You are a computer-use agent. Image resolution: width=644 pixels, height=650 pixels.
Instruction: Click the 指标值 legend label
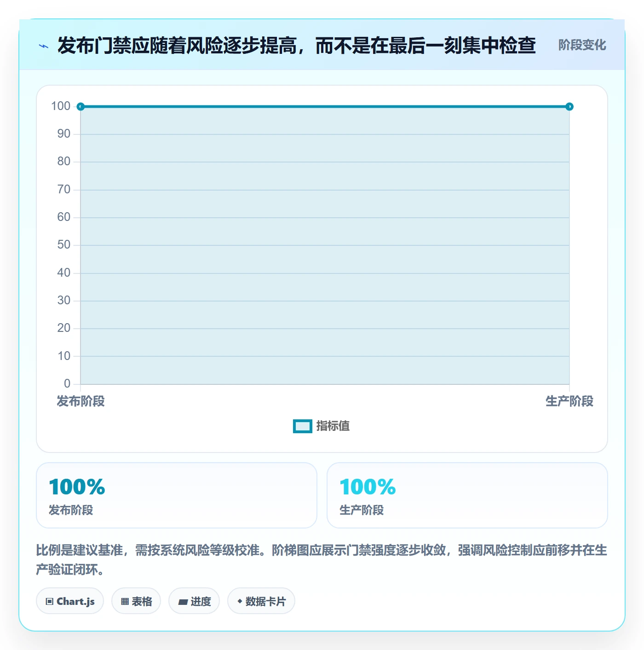pyautogui.click(x=333, y=426)
